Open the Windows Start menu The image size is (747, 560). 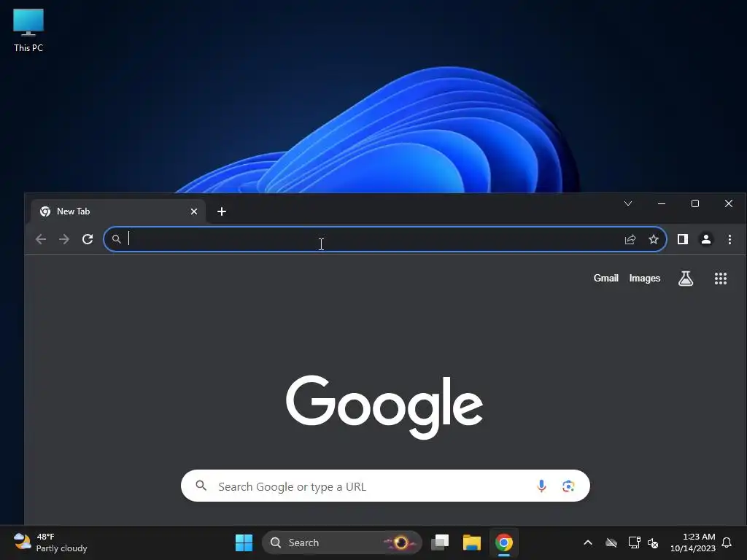click(244, 542)
